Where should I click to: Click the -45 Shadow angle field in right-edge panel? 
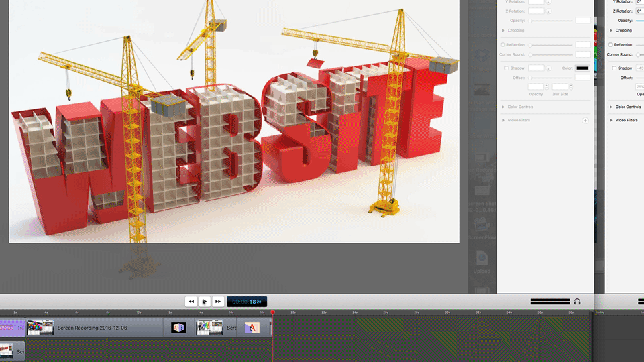click(x=640, y=68)
